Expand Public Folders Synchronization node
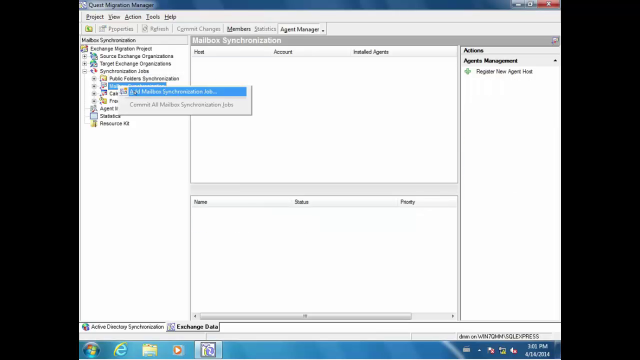The image size is (640, 360). pyautogui.click(x=94, y=78)
